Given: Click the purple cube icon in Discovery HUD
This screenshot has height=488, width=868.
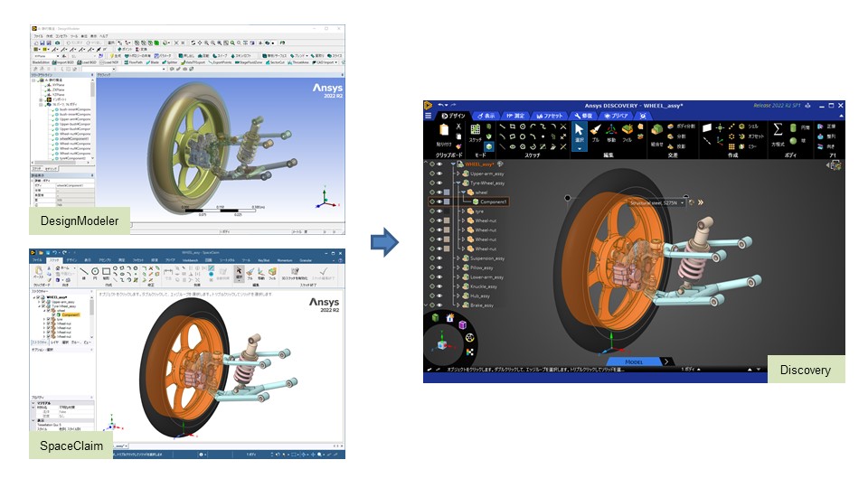Looking at the screenshot, I should click(463, 324).
